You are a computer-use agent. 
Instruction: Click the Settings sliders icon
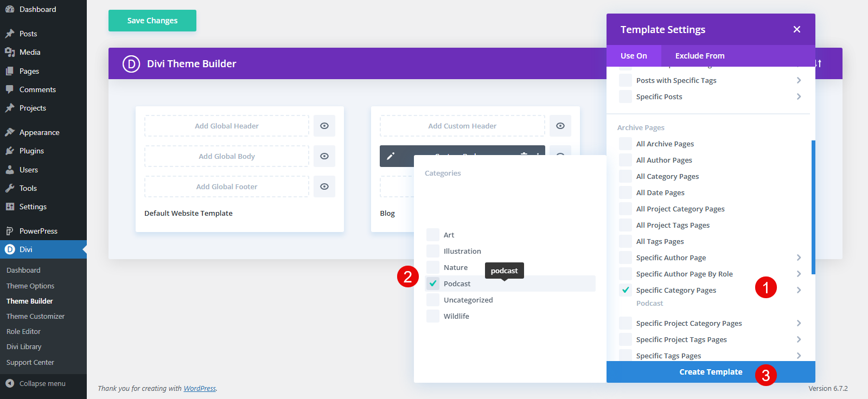pos(10,207)
